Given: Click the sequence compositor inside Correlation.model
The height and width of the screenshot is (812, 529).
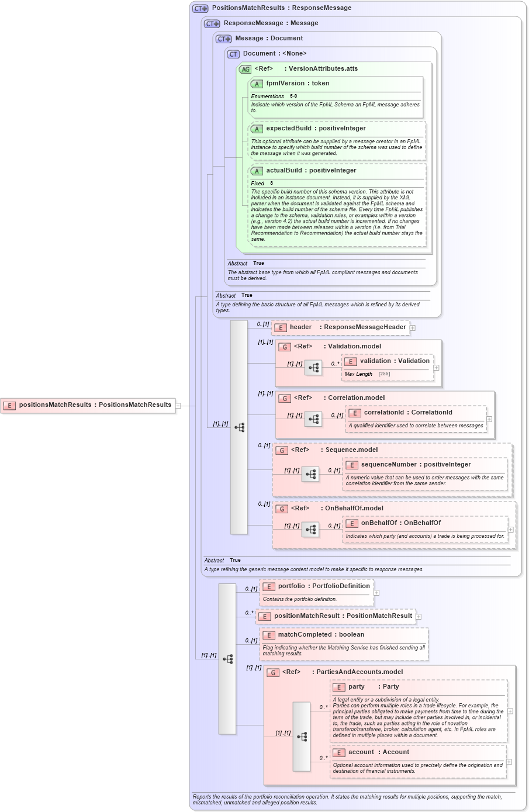Looking at the screenshot, I should 313,419.
